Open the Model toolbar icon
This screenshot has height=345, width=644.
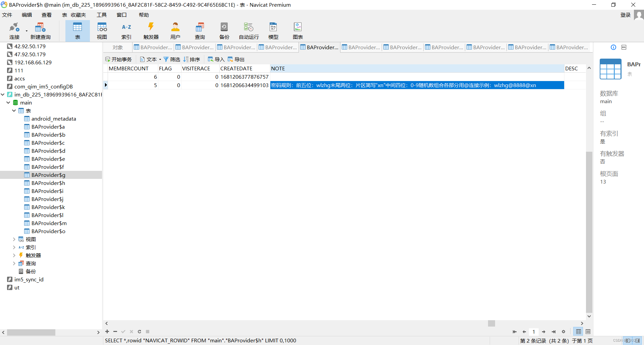(273, 31)
